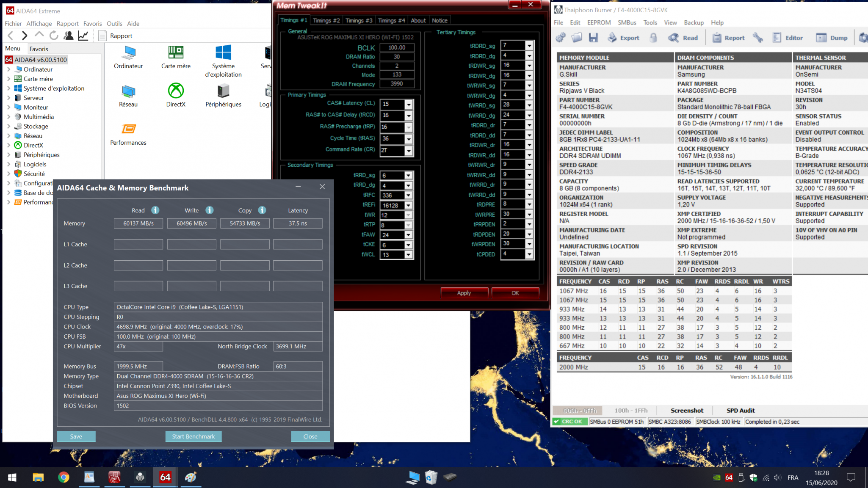This screenshot has width=868, height=488.
Task: Click Export in Thaiphoon Burner toolbar
Action: click(x=623, y=38)
